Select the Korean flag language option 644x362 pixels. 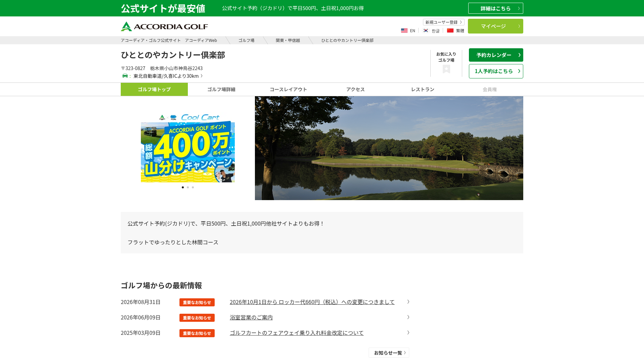coord(431,31)
